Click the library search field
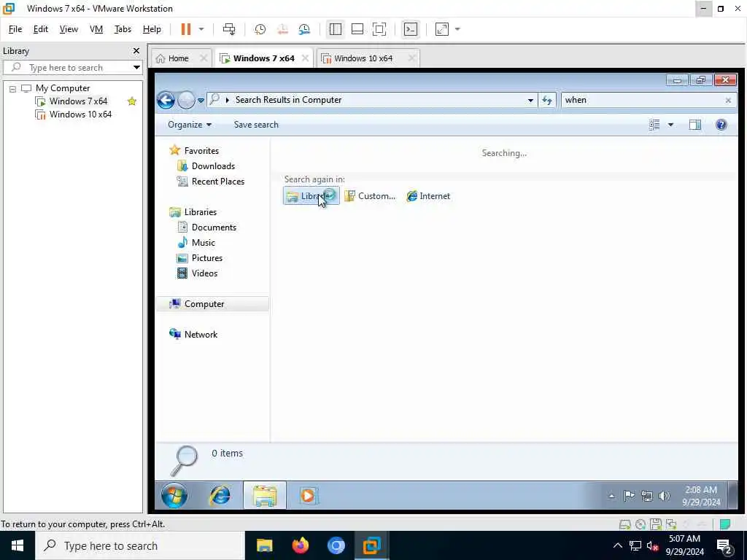Screen dimensions: 747x560 pyautogui.click(x=71, y=67)
